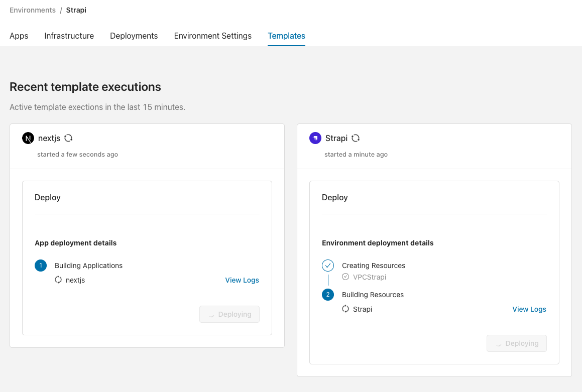This screenshot has width=582, height=392.
Task: Click the loading icon beside Strapi resource row
Action: click(x=345, y=309)
